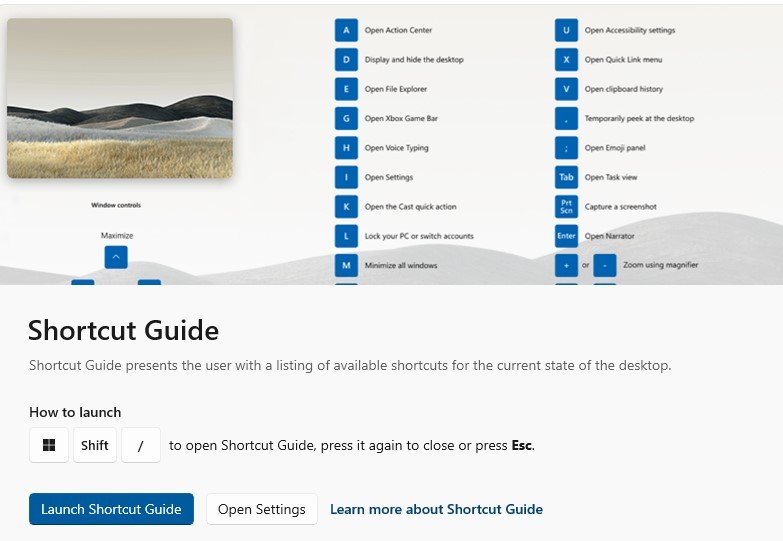Image resolution: width=783 pixels, height=541 pixels.
Task: Click the 'Open clipboard history' text
Action: pos(624,89)
